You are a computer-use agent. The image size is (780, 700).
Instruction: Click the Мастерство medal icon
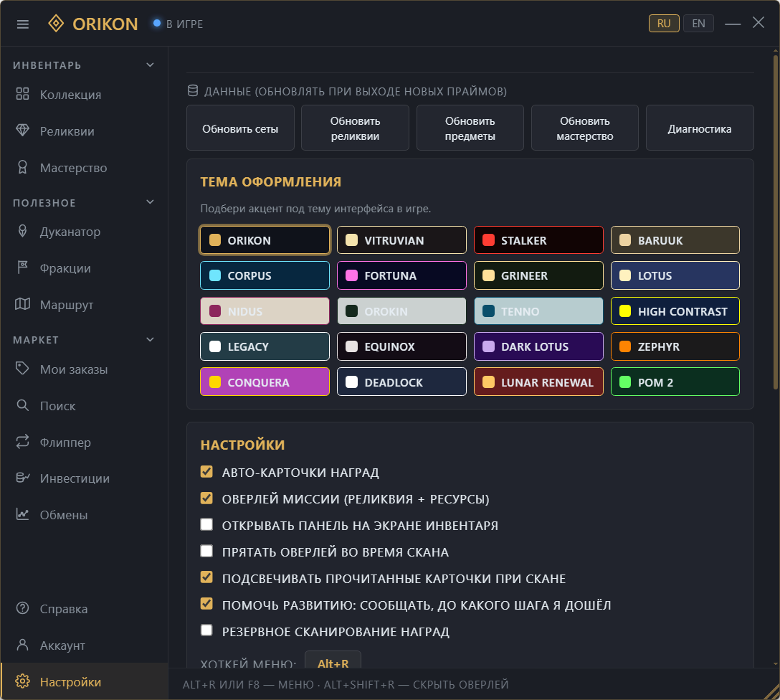click(22, 167)
